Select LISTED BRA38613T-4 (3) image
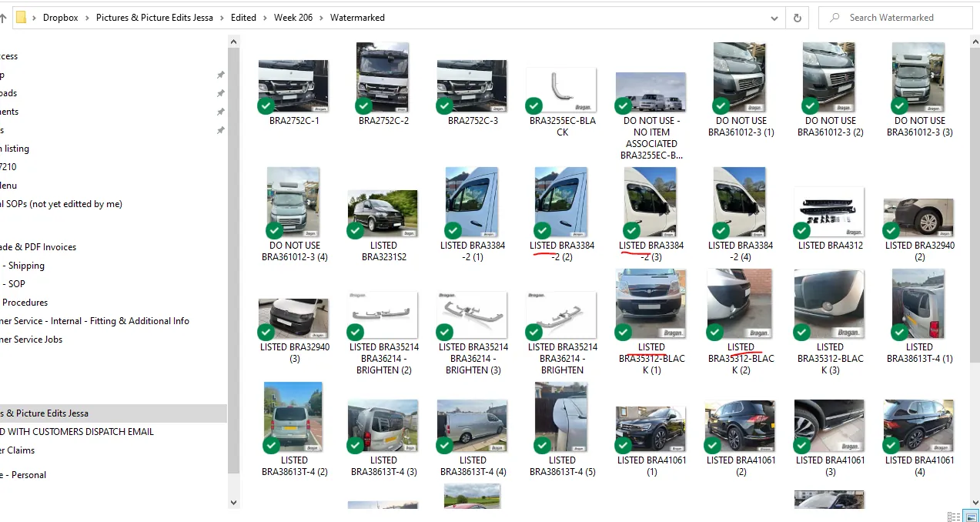This screenshot has height=522, width=980. 383,427
